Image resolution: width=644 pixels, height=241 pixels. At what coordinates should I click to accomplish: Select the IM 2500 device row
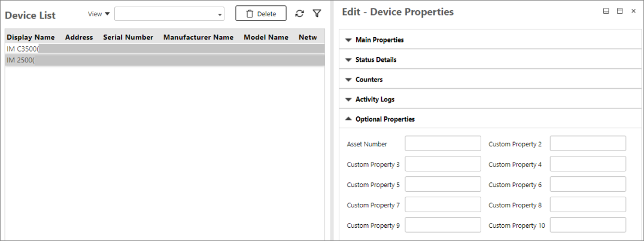[164, 61]
